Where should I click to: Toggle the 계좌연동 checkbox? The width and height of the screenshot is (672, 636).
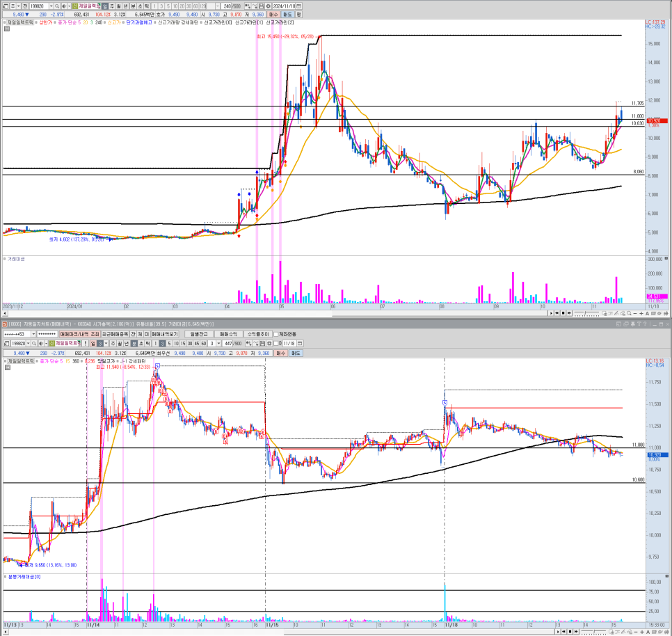[276, 334]
